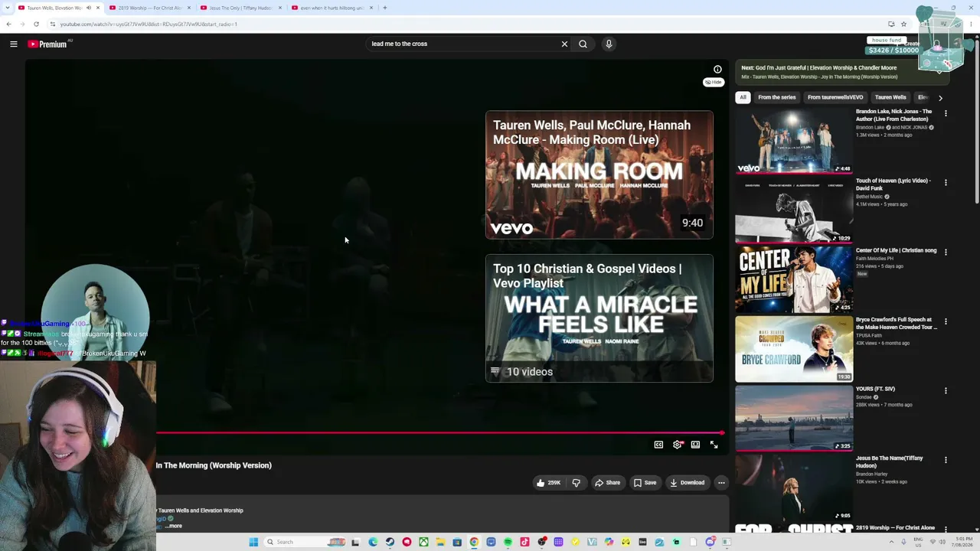980x551 pixels.
Task: Hide the end screen suggestions
Action: coord(714,82)
